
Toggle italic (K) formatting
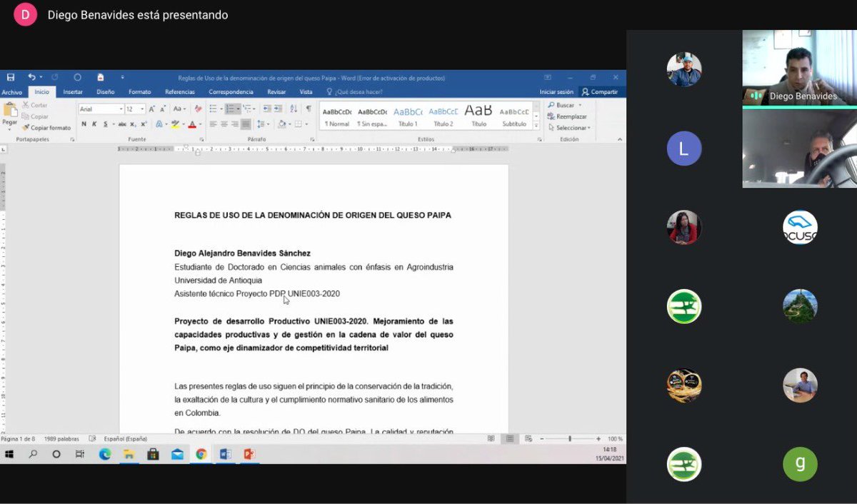point(94,124)
